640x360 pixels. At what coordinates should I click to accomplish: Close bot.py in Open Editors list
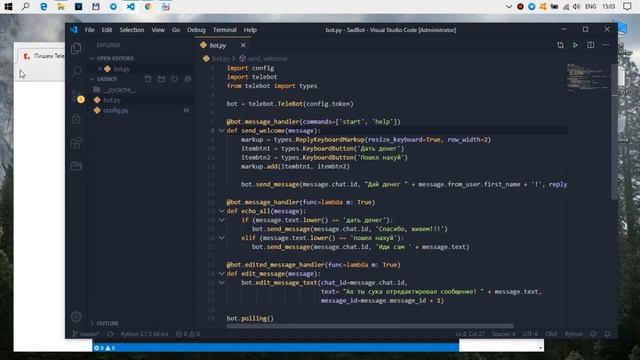tap(100, 69)
